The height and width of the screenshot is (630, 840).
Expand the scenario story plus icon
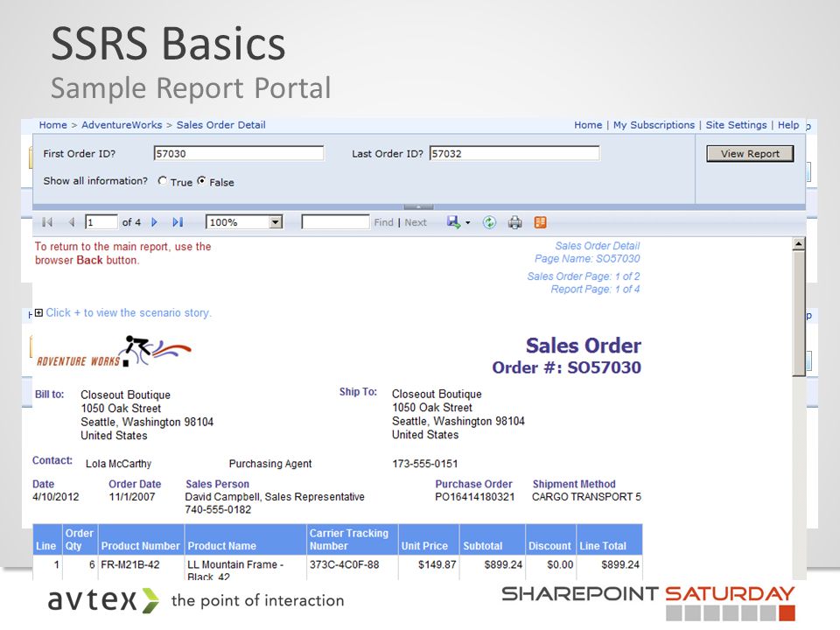point(38,313)
